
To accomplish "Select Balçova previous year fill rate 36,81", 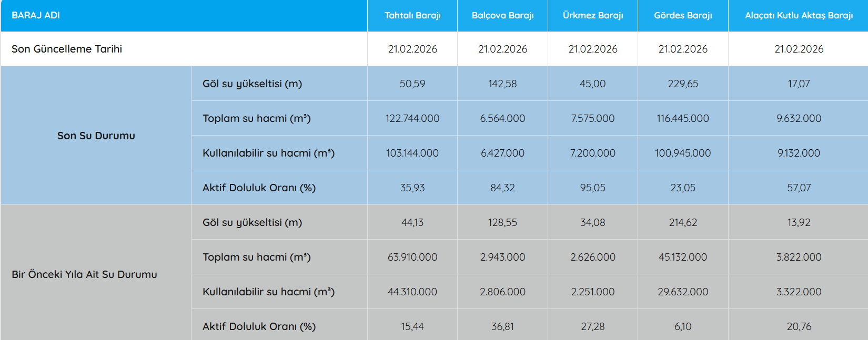I will pos(502,326).
